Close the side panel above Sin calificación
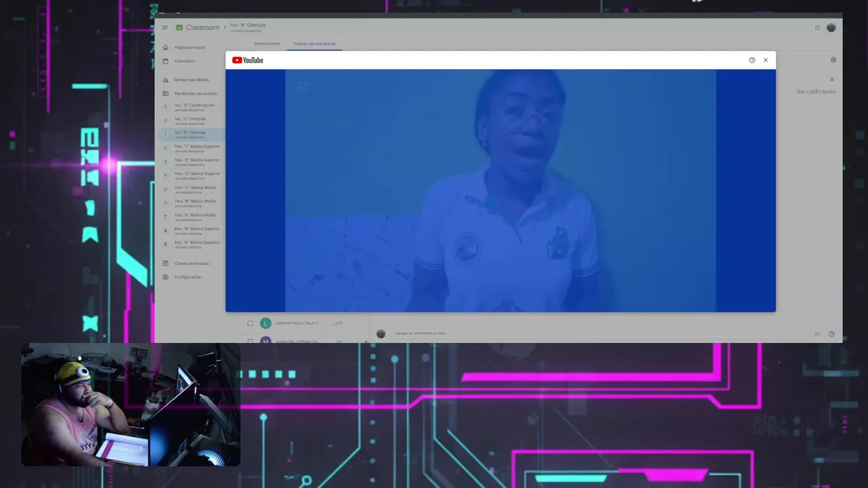 coord(832,79)
